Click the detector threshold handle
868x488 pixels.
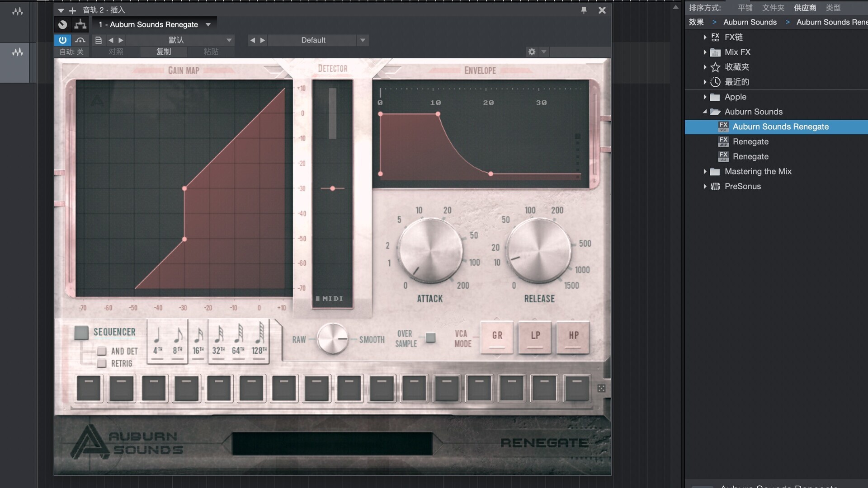point(333,188)
